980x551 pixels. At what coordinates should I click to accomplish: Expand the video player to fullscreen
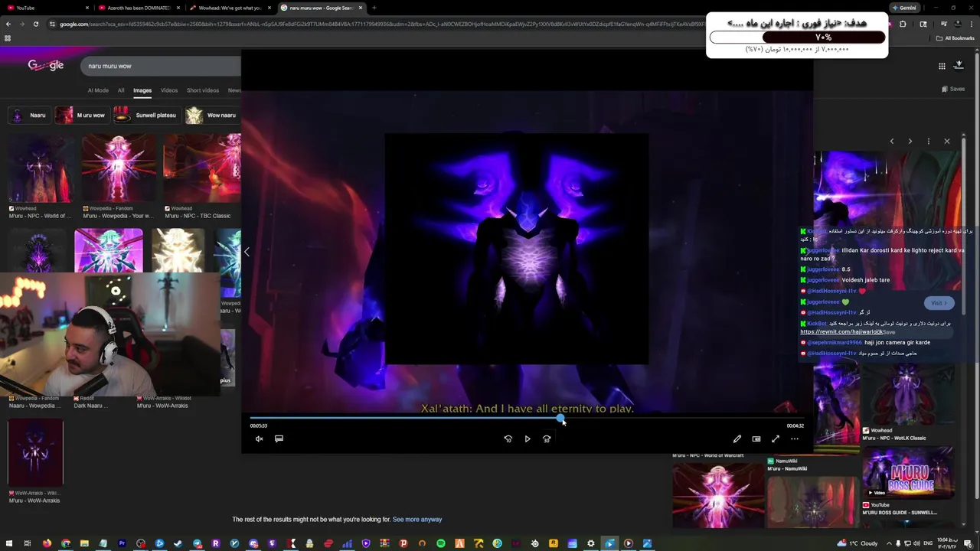pyautogui.click(x=776, y=439)
